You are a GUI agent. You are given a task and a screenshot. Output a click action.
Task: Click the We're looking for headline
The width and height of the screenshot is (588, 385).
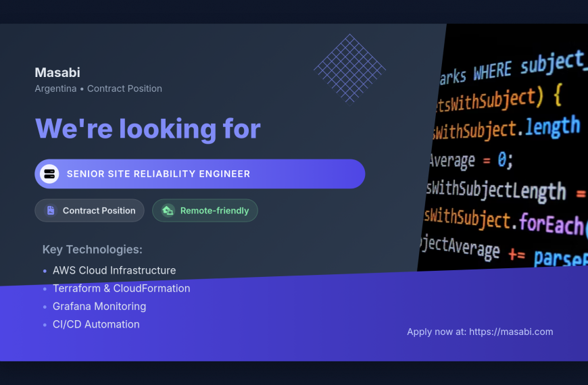[x=148, y=128]
